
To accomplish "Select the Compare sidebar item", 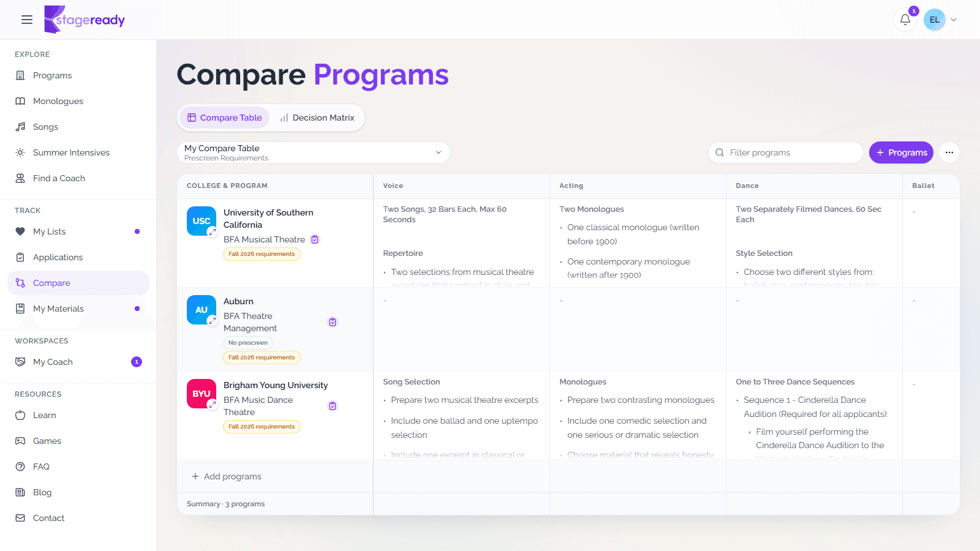I will pos(78,283).
